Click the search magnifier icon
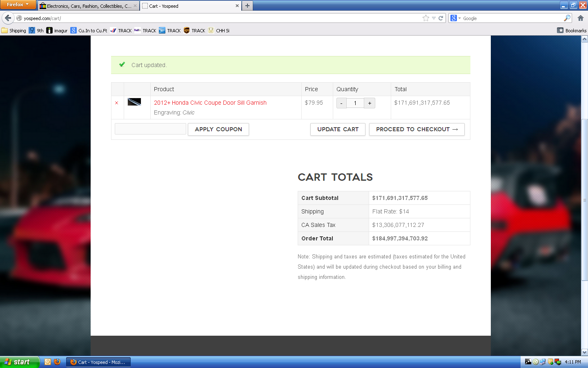The image size is (588, 368). pos(567,18)
